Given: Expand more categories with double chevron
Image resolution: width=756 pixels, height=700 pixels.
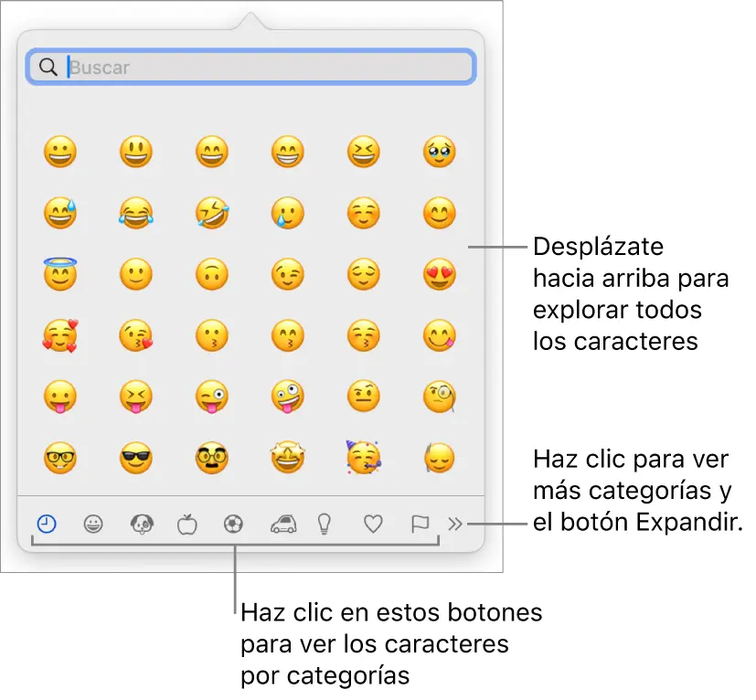Looking at the screenshot, I should 454,524.
